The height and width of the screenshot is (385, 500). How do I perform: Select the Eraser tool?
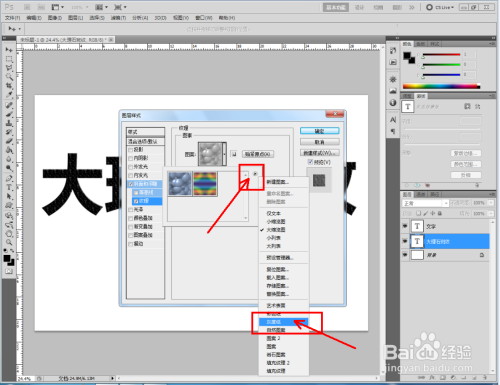click(x=9, y=141)
